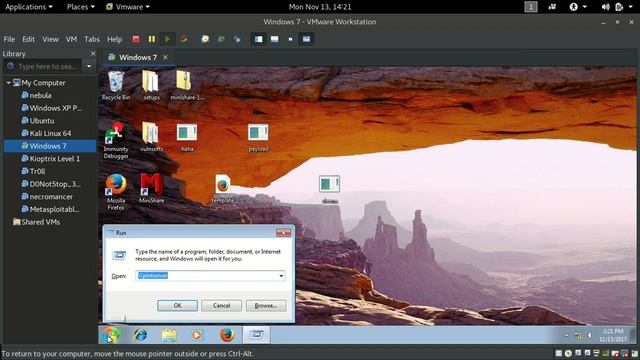
Task: Select the vulnsofts folder icon
Action: [x=151, y=137]
